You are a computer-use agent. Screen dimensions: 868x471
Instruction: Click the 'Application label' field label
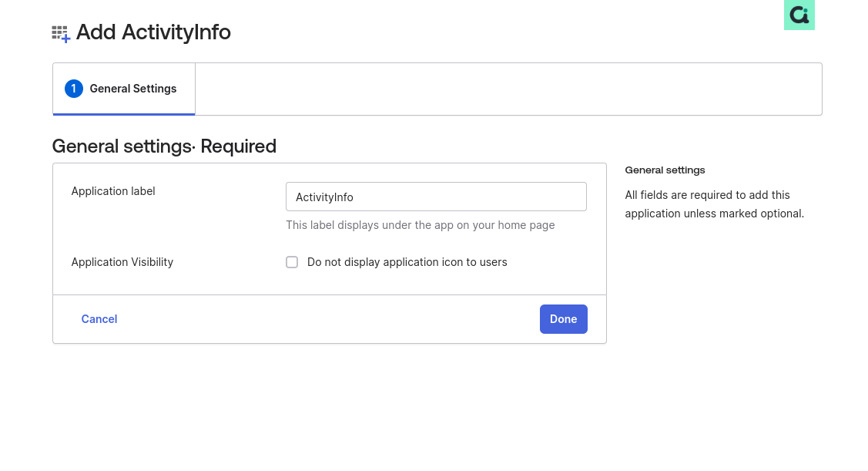click(113, 191)
